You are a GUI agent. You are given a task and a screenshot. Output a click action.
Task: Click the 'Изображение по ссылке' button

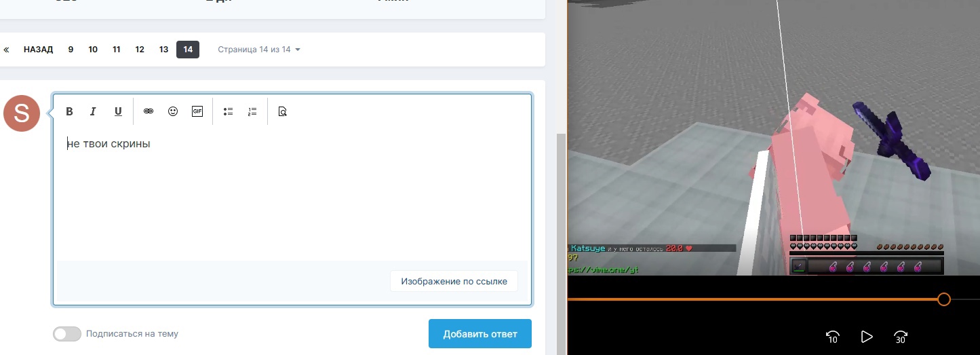[x=454, y=281]
